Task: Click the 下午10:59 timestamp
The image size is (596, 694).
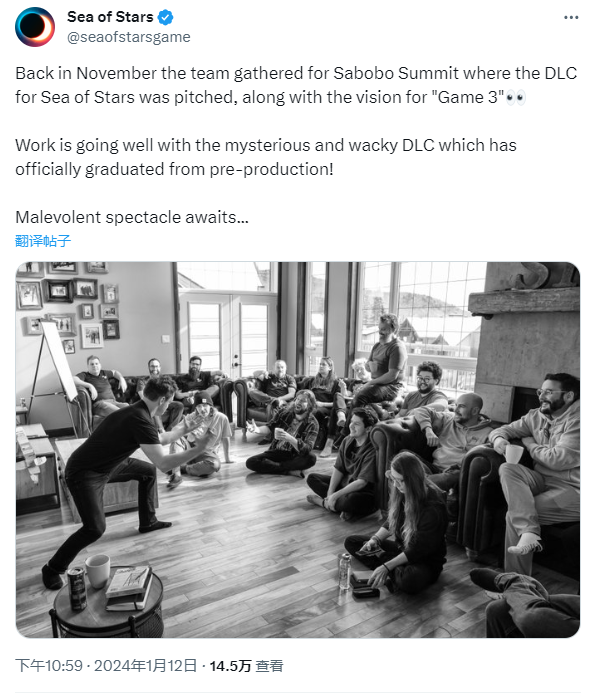Action: pyautogui.click(x=49, y=666)
